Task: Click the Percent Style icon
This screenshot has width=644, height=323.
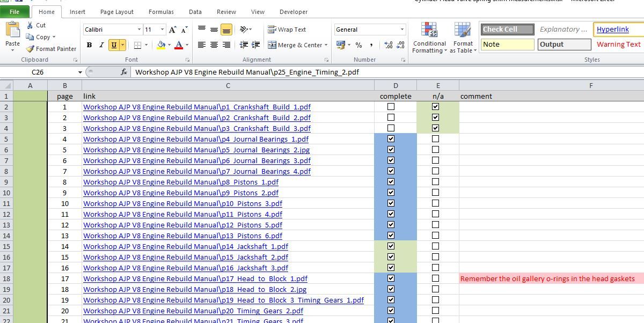Action: pos(358,46)
